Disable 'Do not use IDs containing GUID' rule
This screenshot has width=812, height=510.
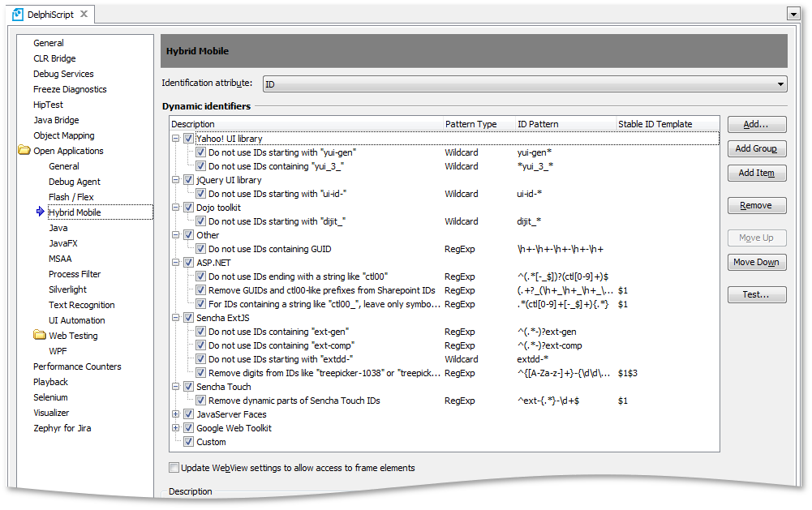[x=200, y=248]
